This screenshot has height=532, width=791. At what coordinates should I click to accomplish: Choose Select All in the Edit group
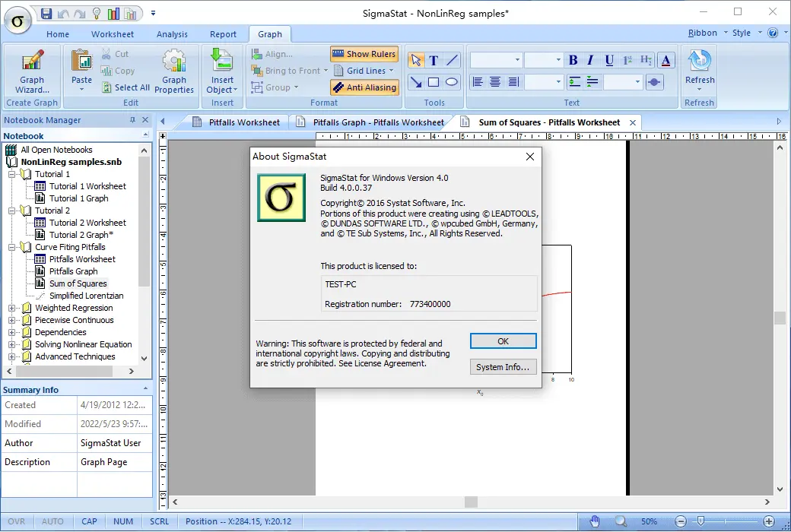pyautogui.click(x=125, y=87)
